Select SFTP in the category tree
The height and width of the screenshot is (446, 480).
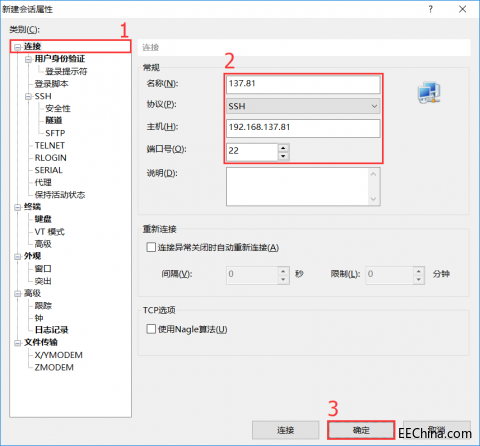[55, 133]
